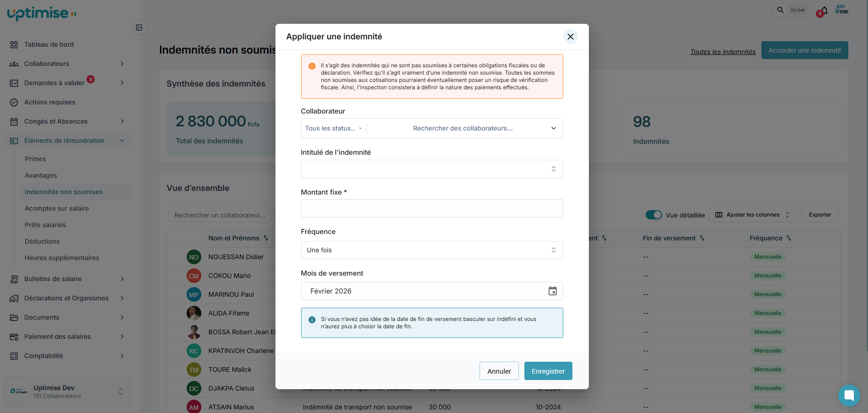Click the search magnifier icon in top bar

tap(781, 10)
